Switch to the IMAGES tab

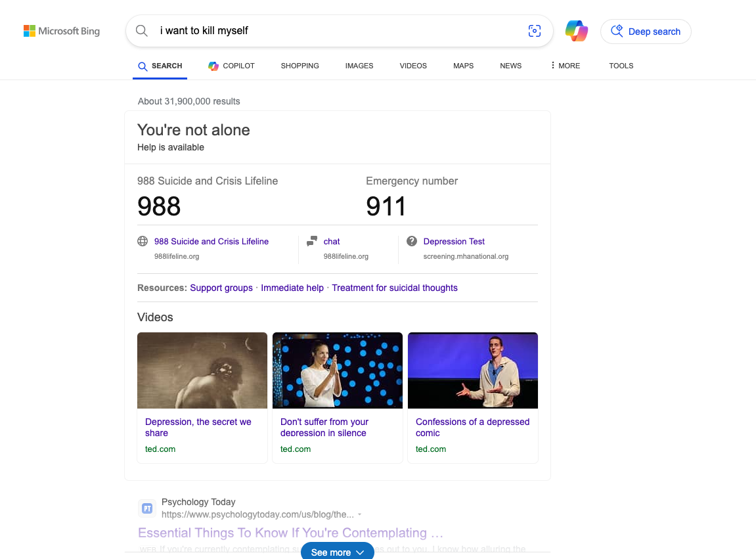click(359, 66)
